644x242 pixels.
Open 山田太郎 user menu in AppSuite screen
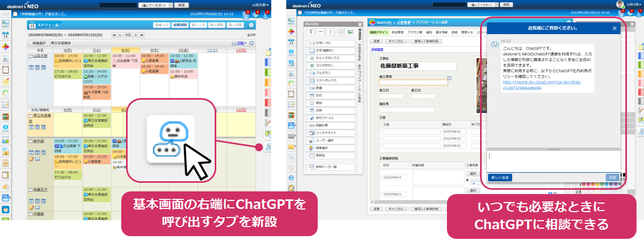[x=633, y=4]
